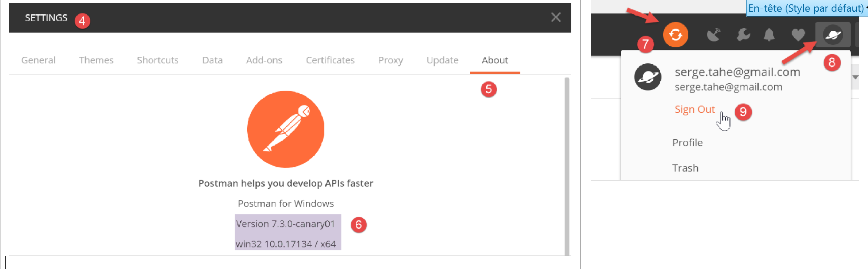Open the Certificates tab

tap(330, 60)
